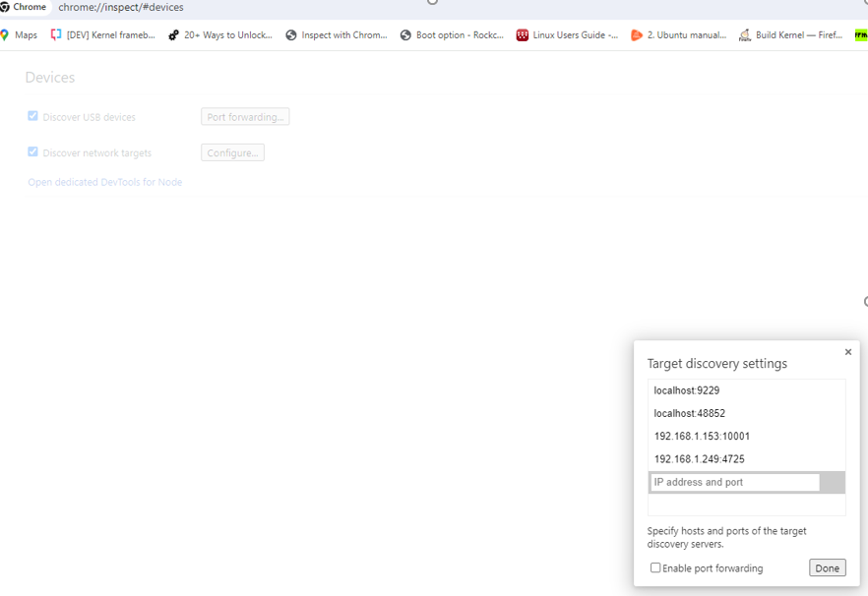The width and height of the screenshot is (868, 596).
Task: Click the Configure... button
Action: click(x=232, y=152)
